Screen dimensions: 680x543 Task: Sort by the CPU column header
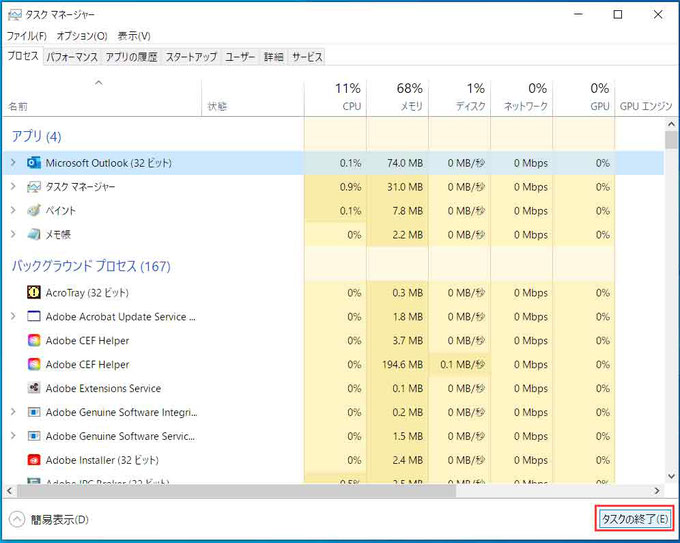[x=335, y=98]
